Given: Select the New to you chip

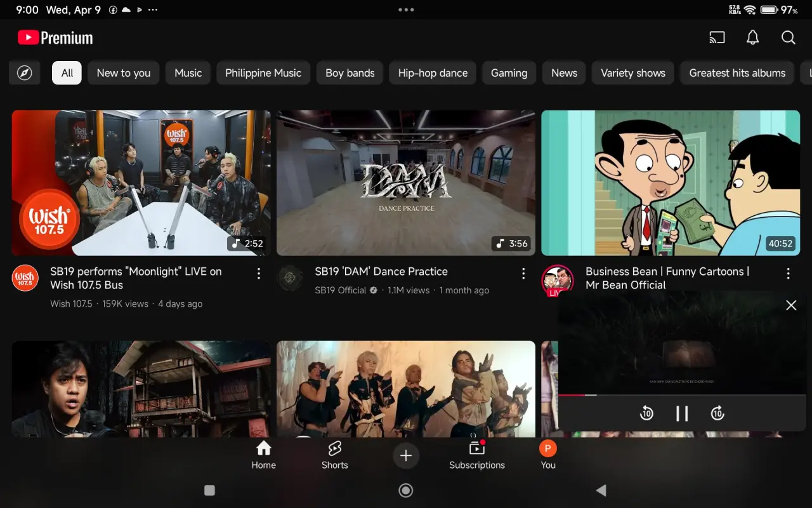Looking at the screenshot, I should [x=124, y=73].
